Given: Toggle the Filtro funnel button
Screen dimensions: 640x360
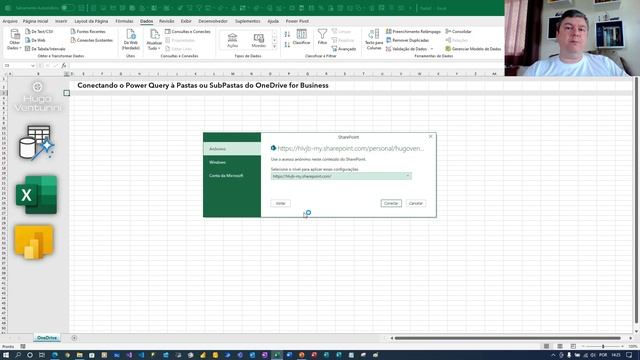Looking at the screenshot, I should pyautogui.click(x=322, y=37).
